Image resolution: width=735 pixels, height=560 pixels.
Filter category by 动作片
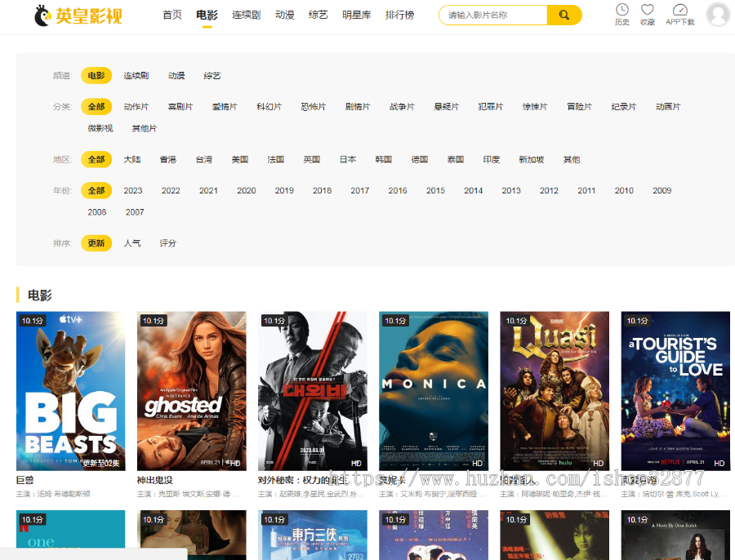pyautogui.click(x=136, y=106)
